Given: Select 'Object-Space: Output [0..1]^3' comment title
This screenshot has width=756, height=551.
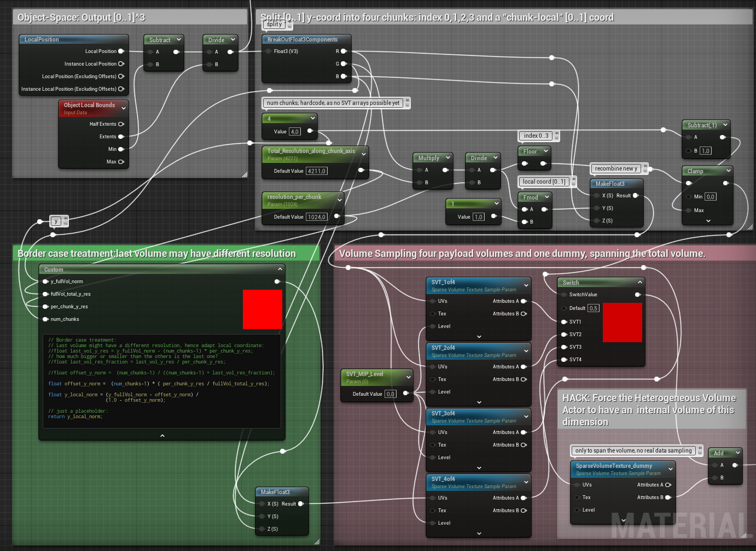Looking at the screenshot, I should click(82, 17).
